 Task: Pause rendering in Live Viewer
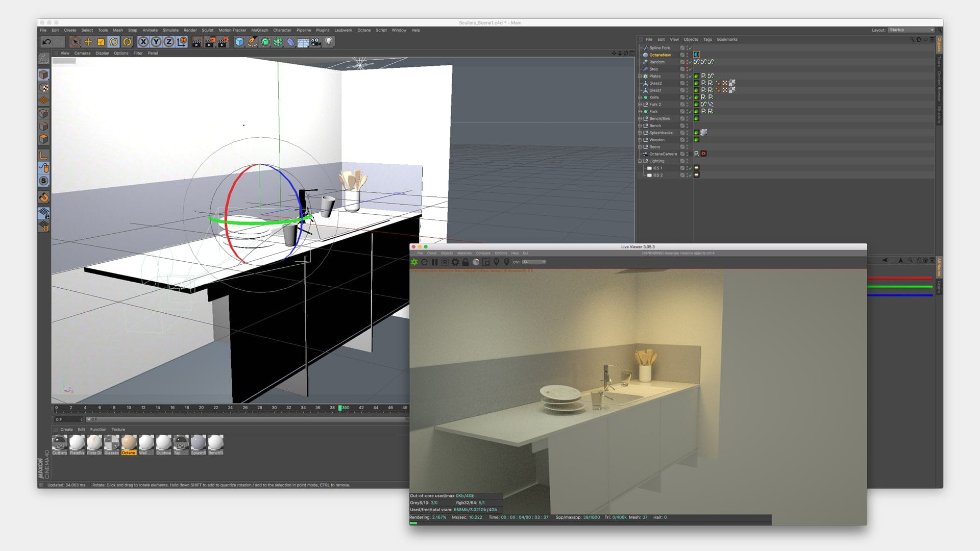click(x=434, y=262)
